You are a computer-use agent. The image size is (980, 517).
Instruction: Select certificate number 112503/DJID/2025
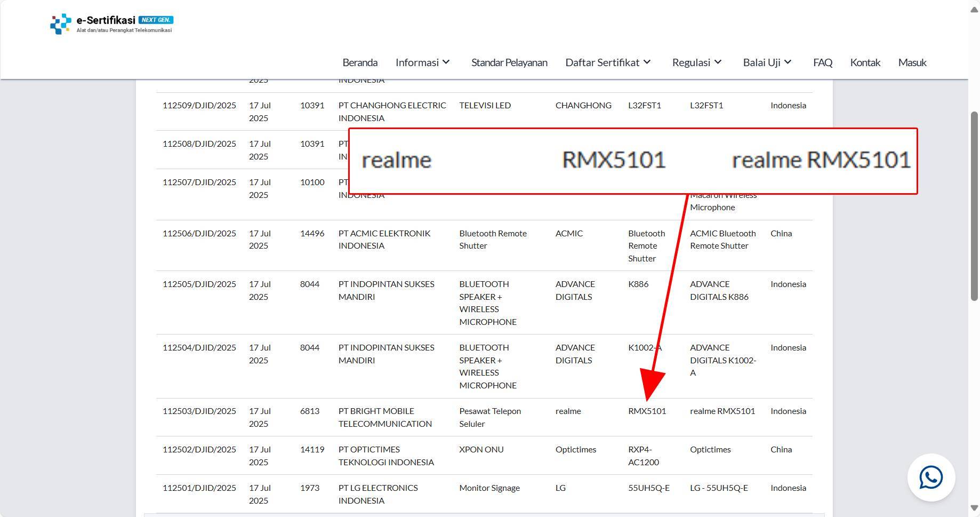199,411
